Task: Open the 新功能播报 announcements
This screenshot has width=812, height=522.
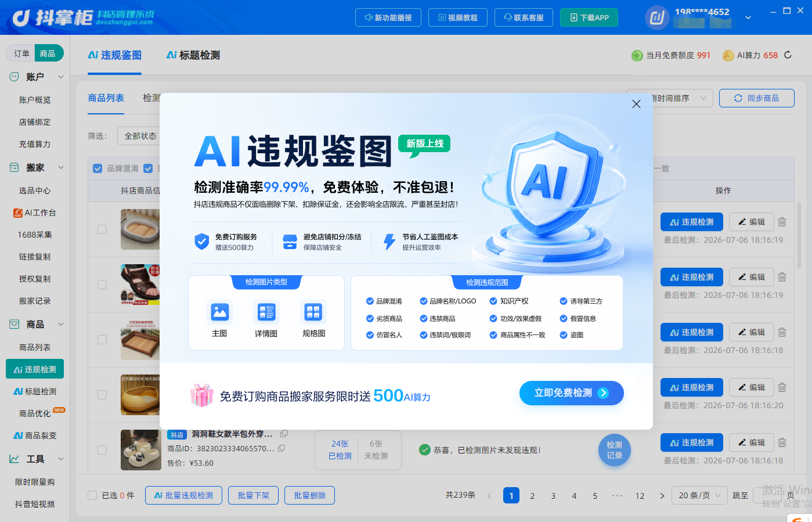Action: pos(388,17)
